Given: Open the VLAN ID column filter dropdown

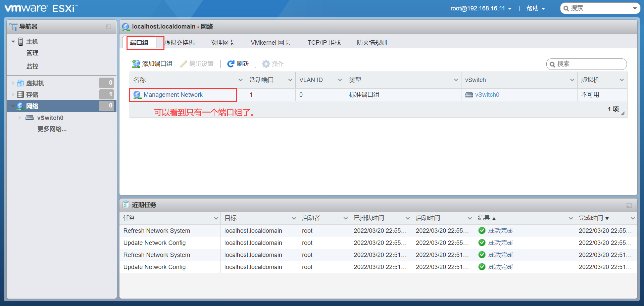Looking at the screenshot, I should (x=340, y=80).
